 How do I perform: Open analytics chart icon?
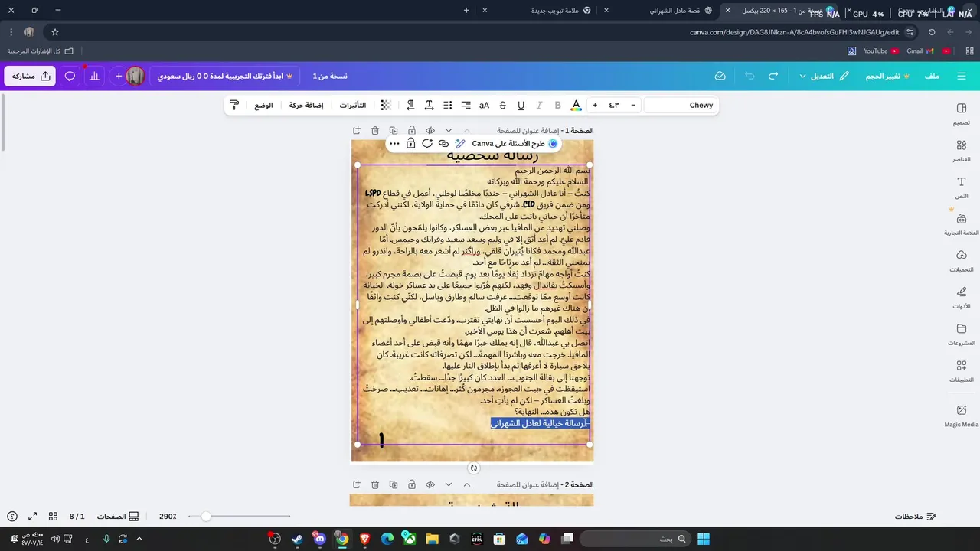point(94,76)
